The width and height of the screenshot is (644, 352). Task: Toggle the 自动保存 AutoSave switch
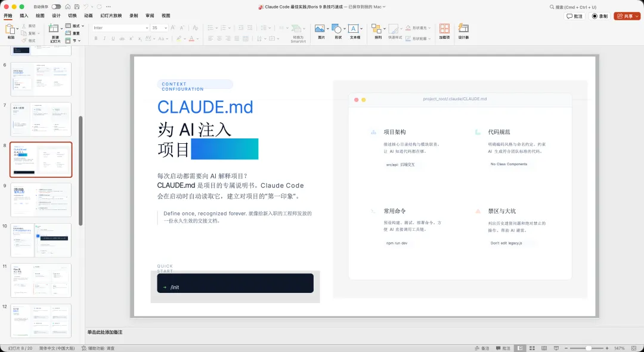pos(56,7)
